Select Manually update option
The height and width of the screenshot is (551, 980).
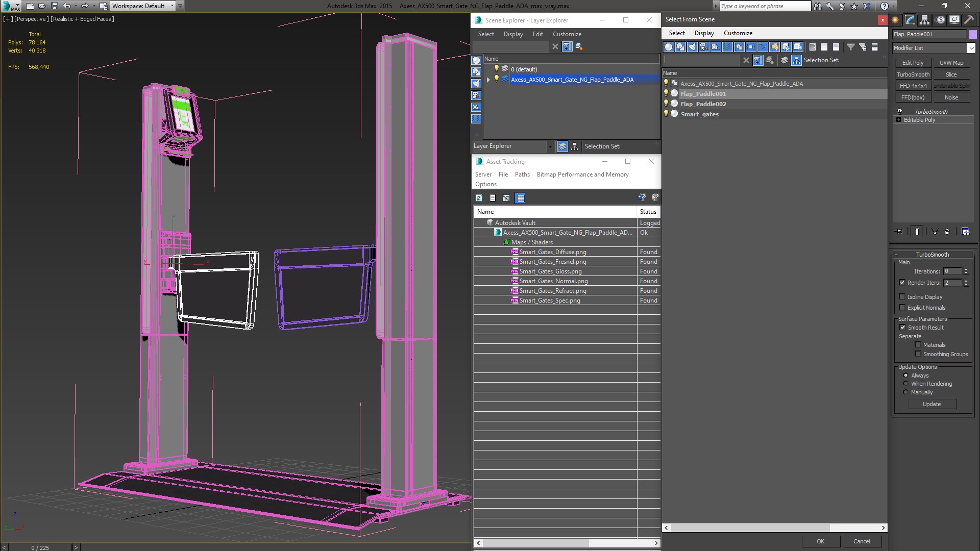pos(905,392)
